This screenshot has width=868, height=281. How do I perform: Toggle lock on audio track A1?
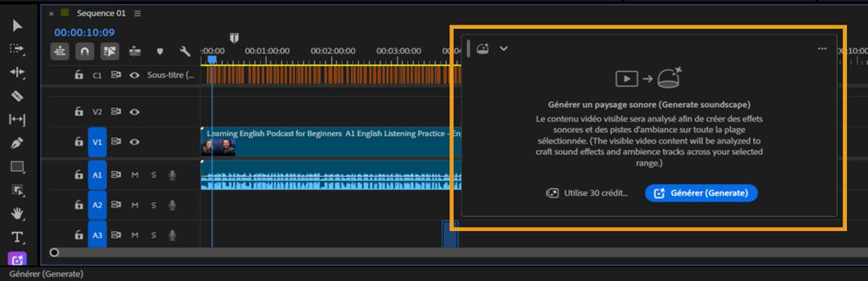point(78,175)
